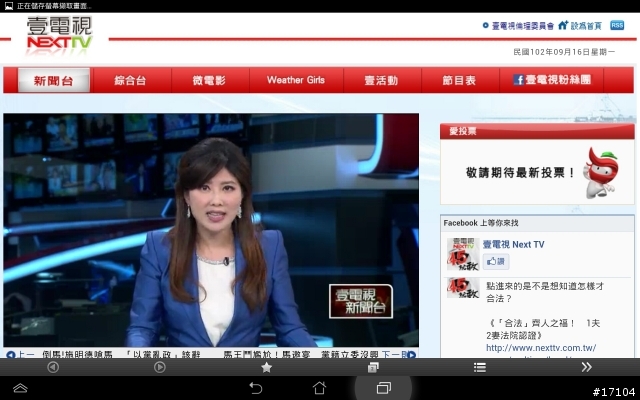640x400 pixels.
Task: Click the 敬請期待最新投票！ text
Action: click(x=520, y=173)
